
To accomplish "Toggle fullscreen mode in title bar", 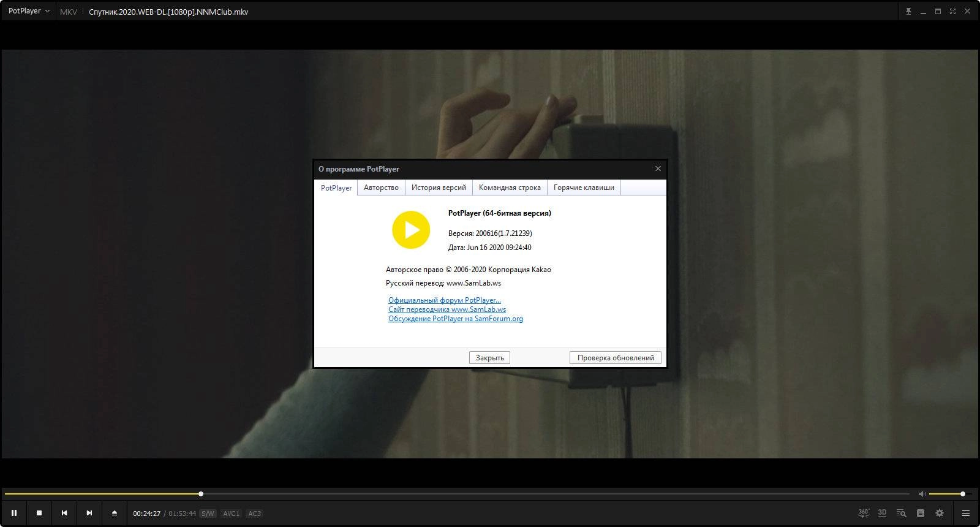I will coord(952,12).
